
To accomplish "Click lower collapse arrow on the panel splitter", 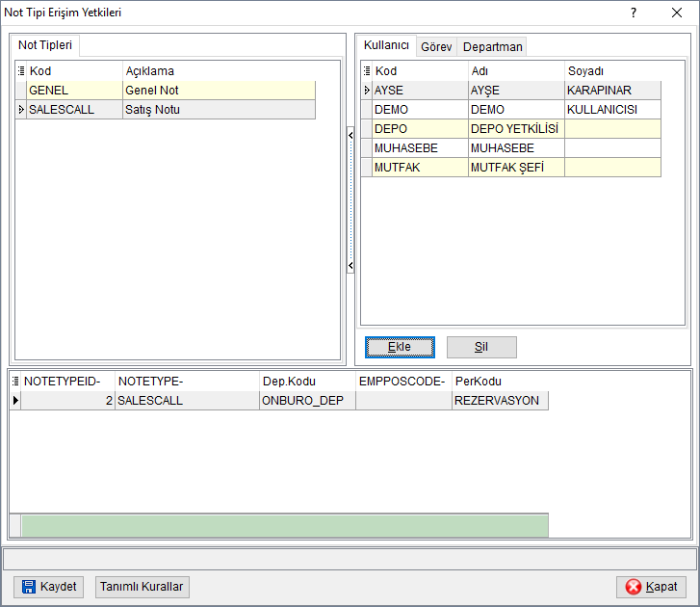I will [x=350, y=266].
